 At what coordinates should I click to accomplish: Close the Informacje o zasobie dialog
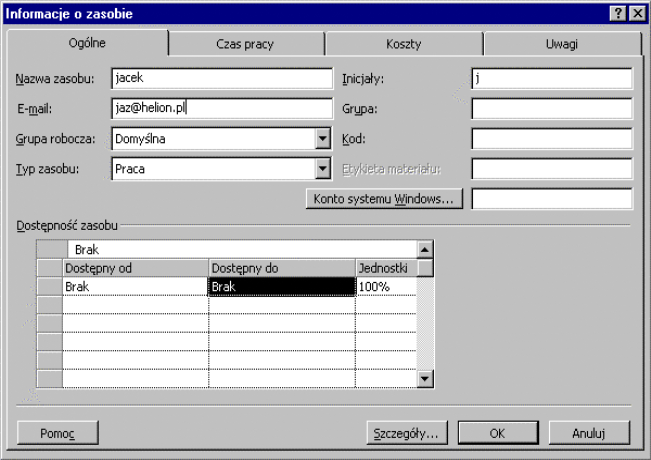pos(637,13)
